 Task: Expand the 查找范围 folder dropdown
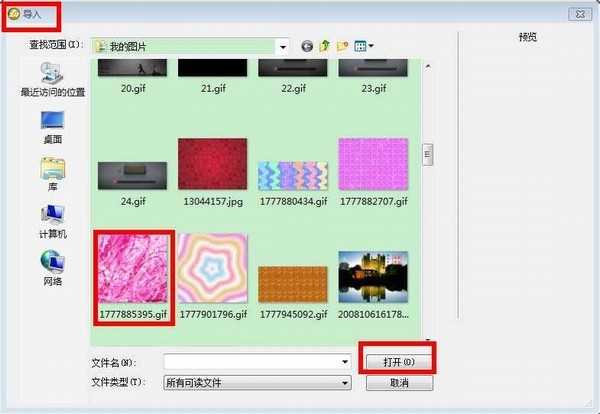[x=283, y=46]
